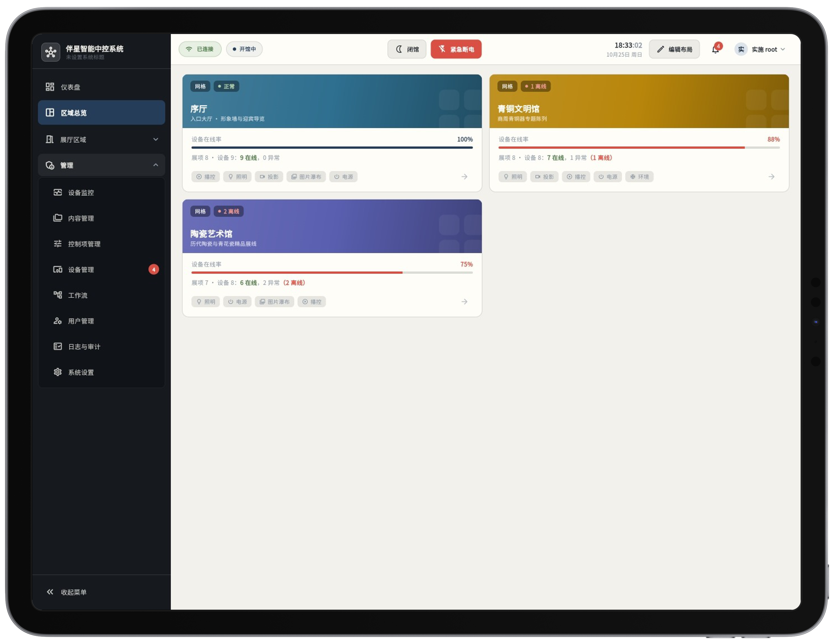Open 内容管理 in the sidebar
The image size is (833, 644).
[x=102, y=218]
